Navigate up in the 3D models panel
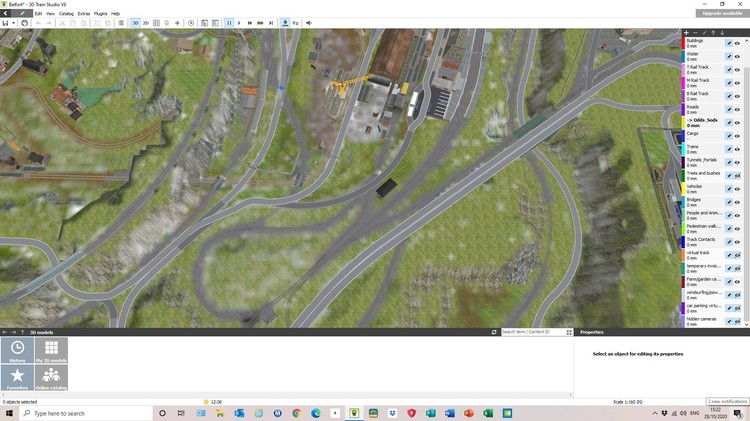The image size is (750, 421). [22, 332]
